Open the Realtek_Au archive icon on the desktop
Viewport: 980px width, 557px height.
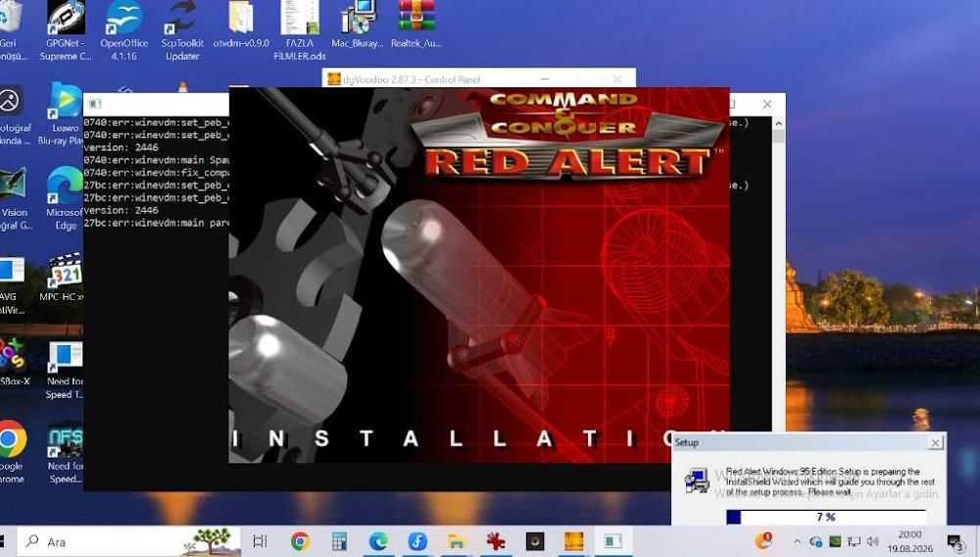[x=416, y=25]
